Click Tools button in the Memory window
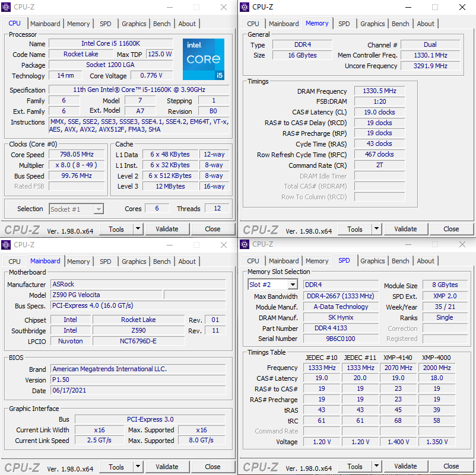476x475 pixels. click(x=355, y=229)
